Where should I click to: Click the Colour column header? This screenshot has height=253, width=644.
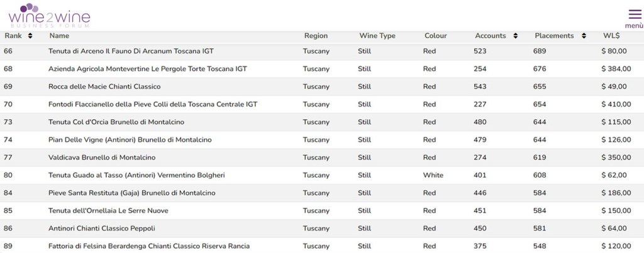pyautogui.click(x=435, y=36)
